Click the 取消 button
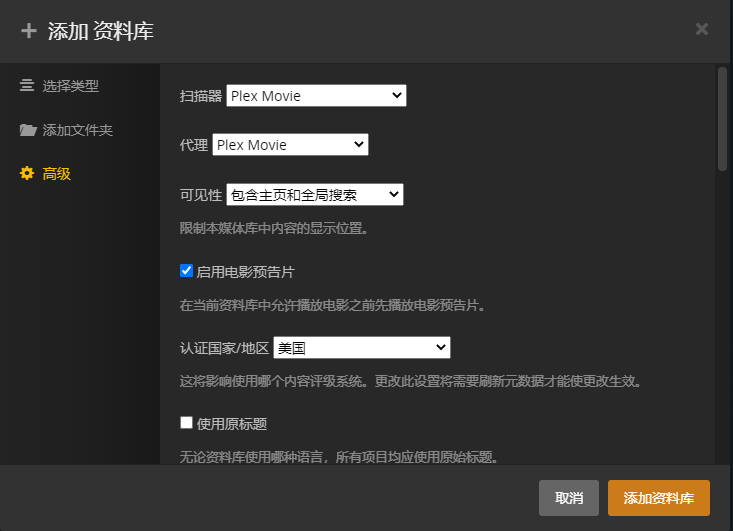The image size is (733, 531). (x=569, y=498)
